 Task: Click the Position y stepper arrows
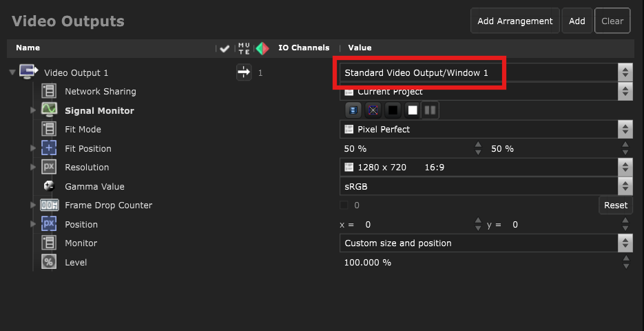[625, 224]
